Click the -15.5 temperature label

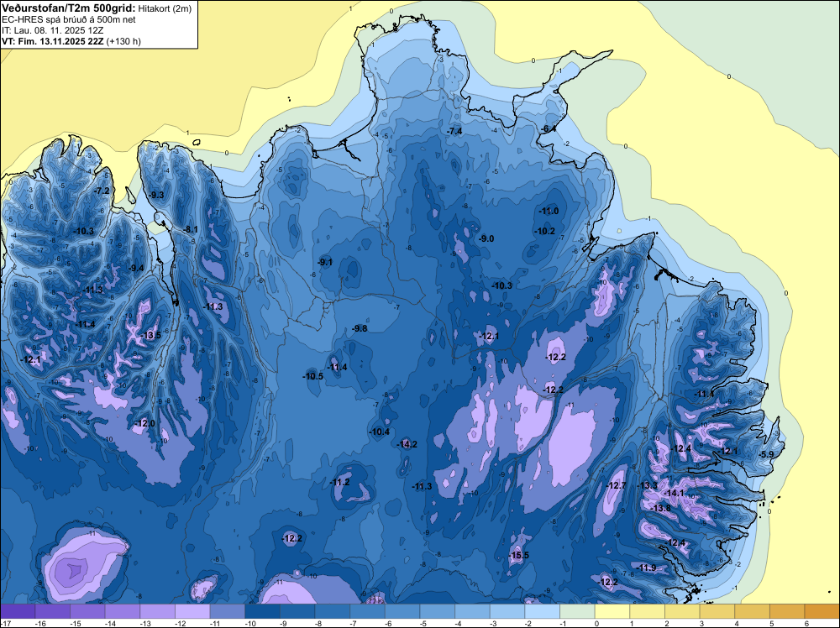518,556
